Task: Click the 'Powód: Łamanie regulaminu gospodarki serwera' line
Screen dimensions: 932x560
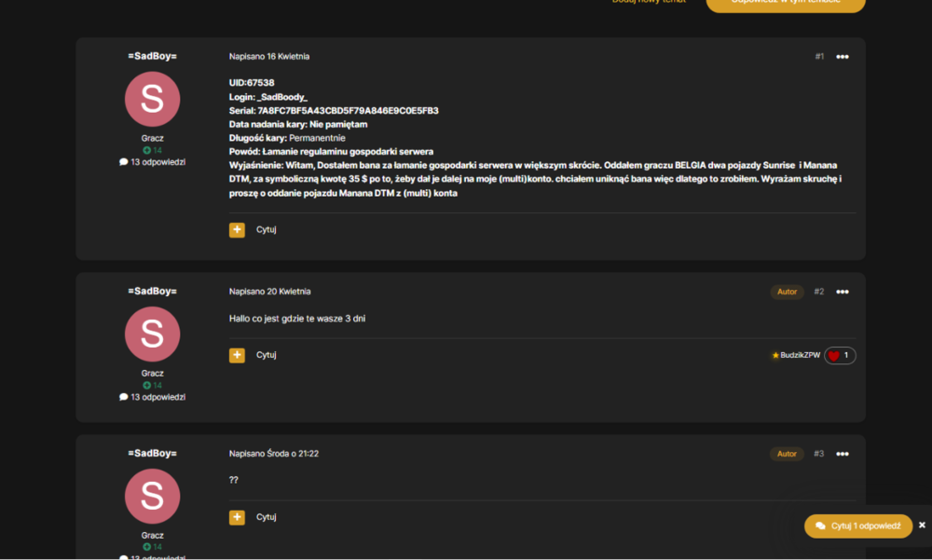Action: 331,152
